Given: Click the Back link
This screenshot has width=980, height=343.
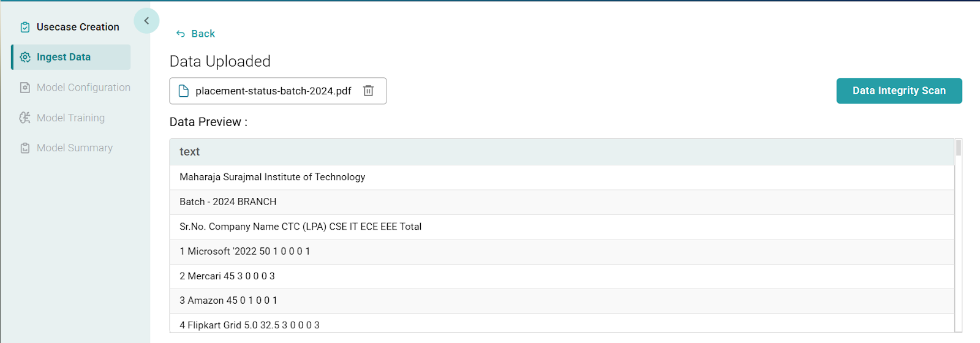Looking at the screenshot, I should coord(203,34).
